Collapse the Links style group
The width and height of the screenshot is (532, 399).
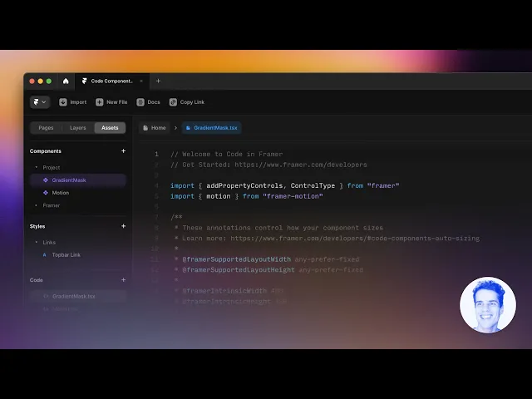pos(37,242)
